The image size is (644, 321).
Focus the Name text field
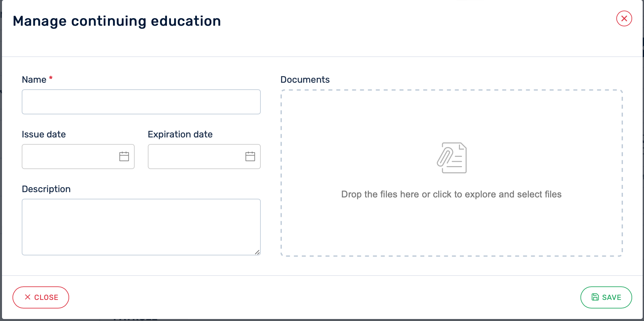pyautogui.click(x=141, y=102)
